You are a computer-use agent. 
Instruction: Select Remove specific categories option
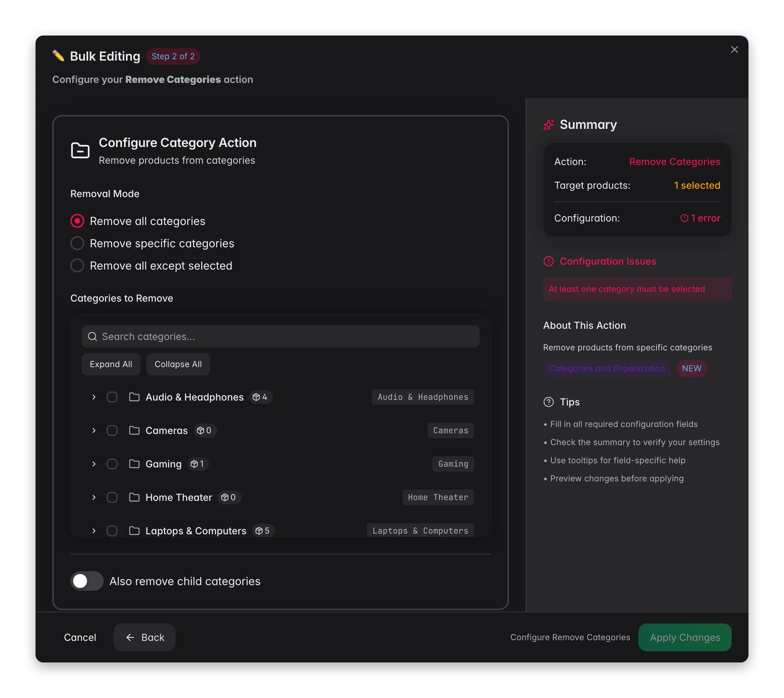pyautogui.click(x=77, y=243)
